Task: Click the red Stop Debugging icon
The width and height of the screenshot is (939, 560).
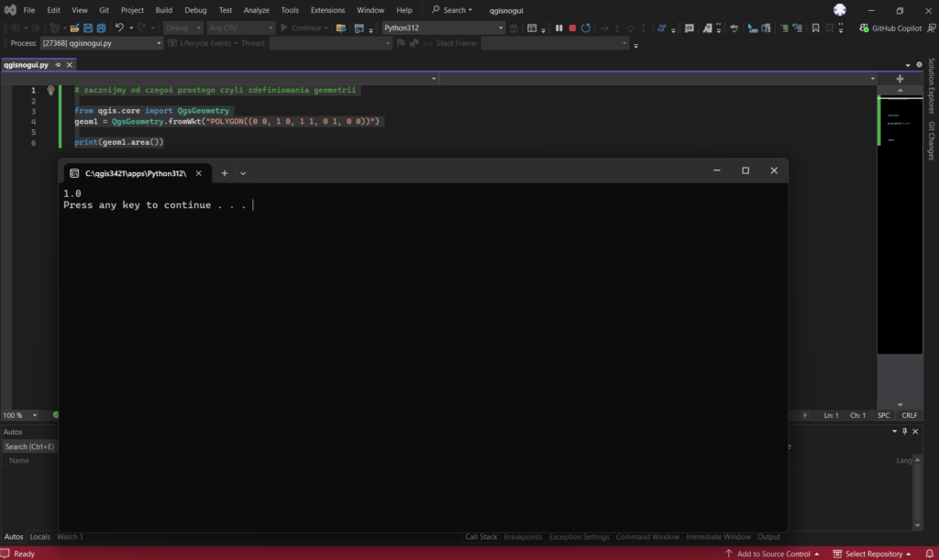Action: [572, 27]
